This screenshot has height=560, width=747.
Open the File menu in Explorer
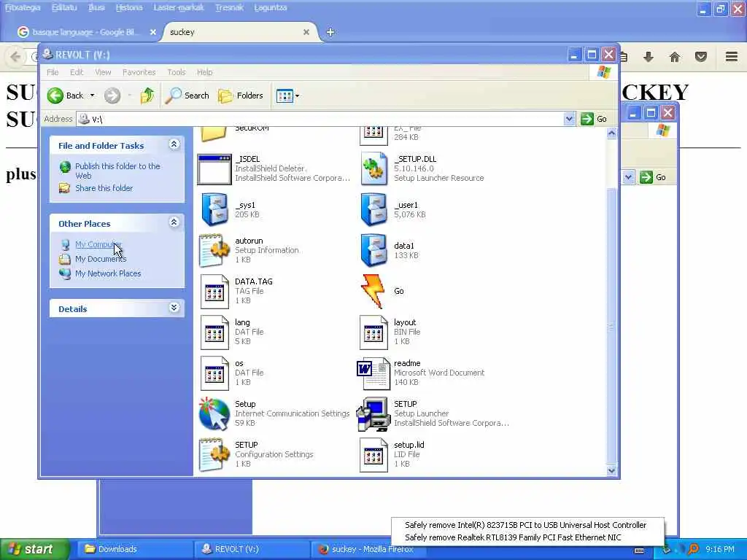pos(53,72)
